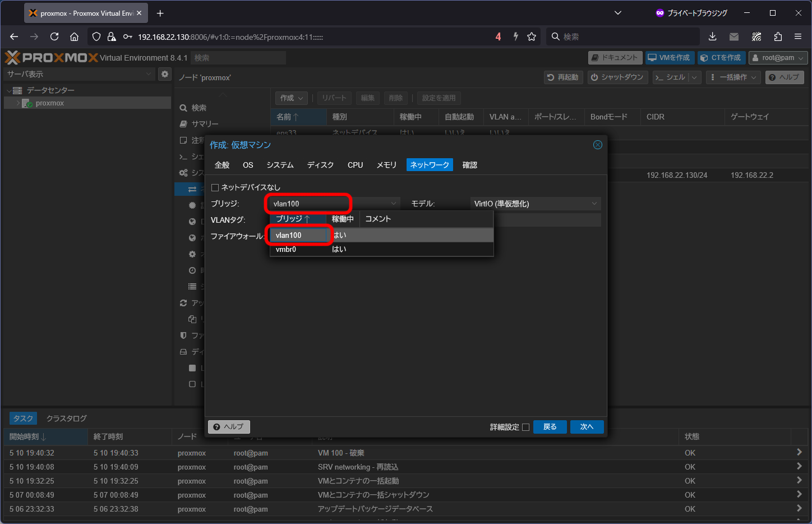
Task: Open the 作成 dropdown button
Action: point(292,98)
